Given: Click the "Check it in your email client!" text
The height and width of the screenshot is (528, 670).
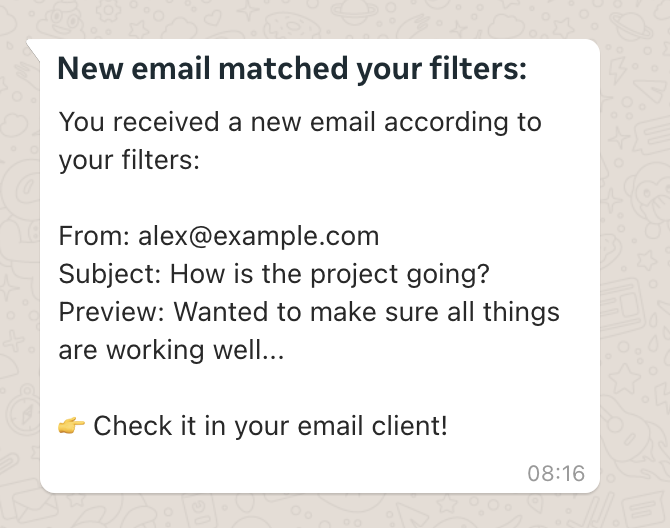Looking at the screenshot, I should 270,426.
